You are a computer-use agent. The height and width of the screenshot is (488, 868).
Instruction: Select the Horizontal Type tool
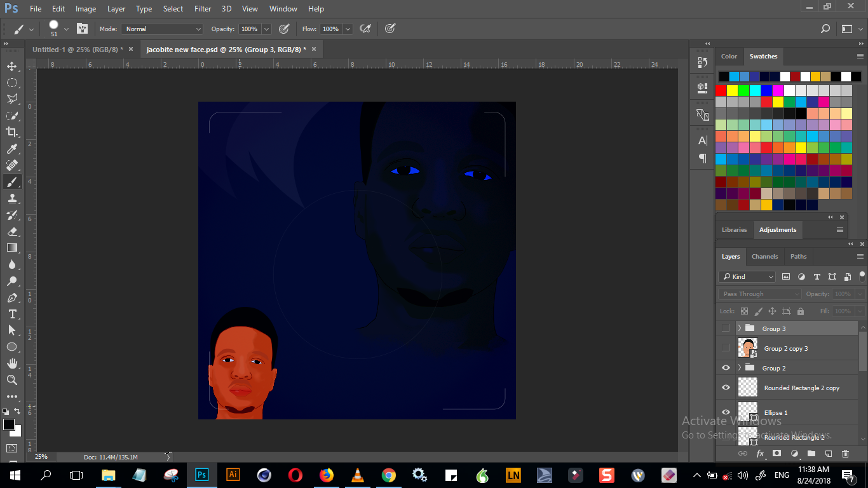tap(11, 314)
